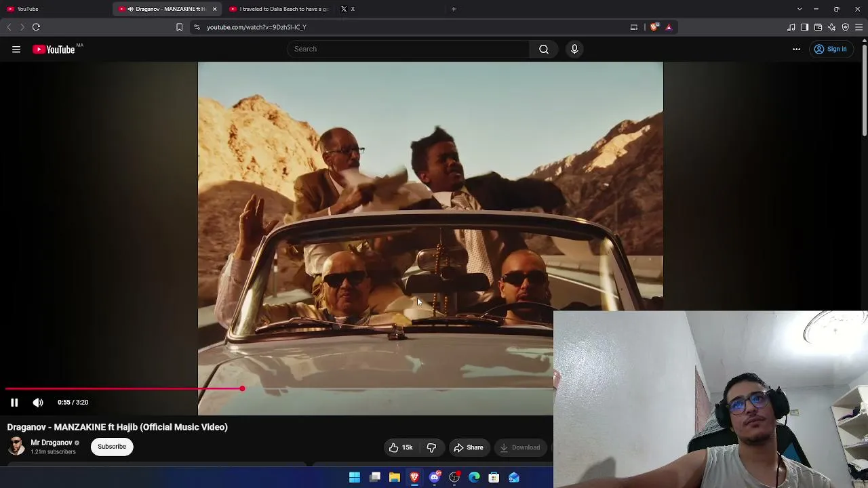The height and width of the screenshot is (488, 868).
Task: Mute the video with speaker icon
Action: pos(38,403)
